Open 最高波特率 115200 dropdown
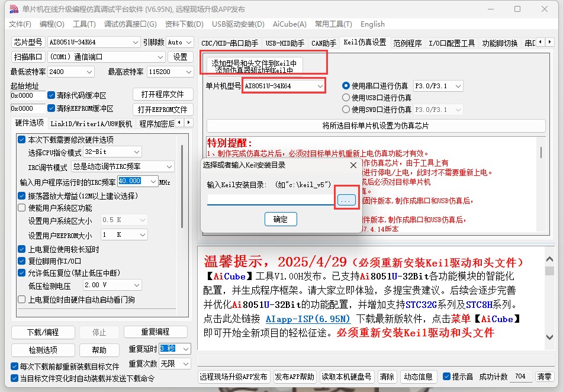Image resolution: width=563 pixels, height=392 pixels. tap(170, 72)
